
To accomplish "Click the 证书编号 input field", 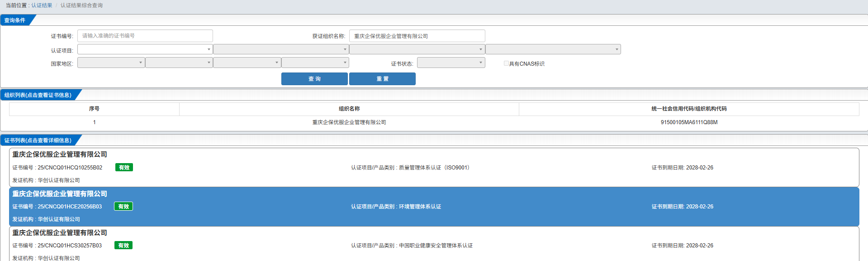I will coord(145,36).
